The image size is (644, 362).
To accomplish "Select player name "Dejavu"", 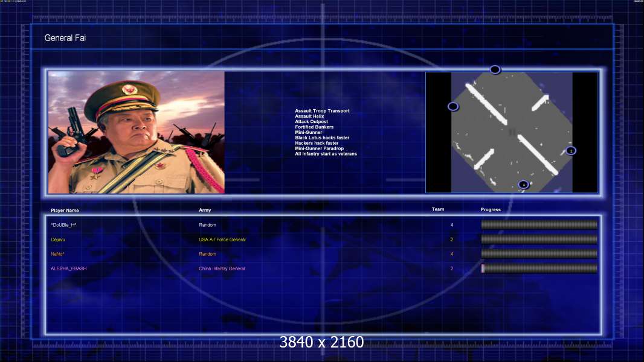I will click(58, 240).
